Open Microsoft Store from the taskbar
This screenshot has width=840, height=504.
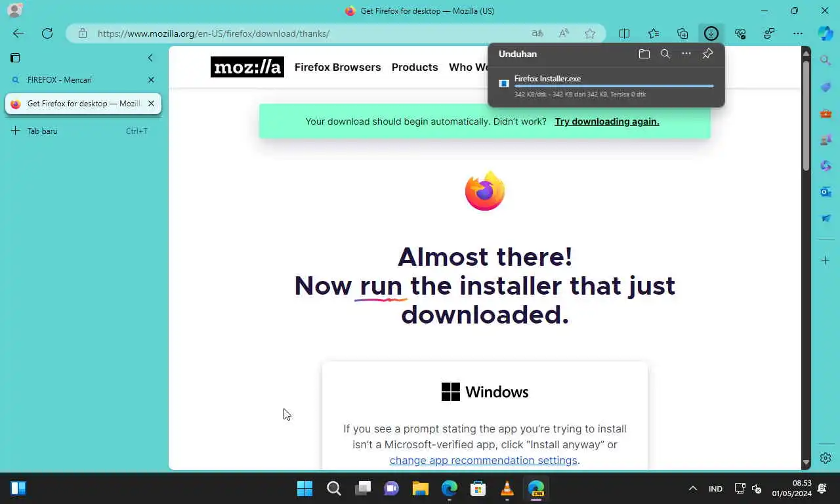[x=478, y=488]
